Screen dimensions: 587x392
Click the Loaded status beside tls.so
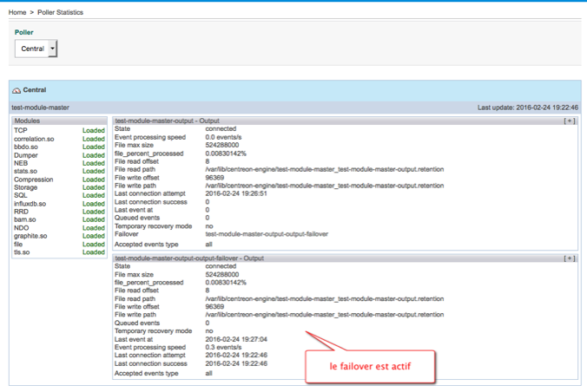[93, 252]
